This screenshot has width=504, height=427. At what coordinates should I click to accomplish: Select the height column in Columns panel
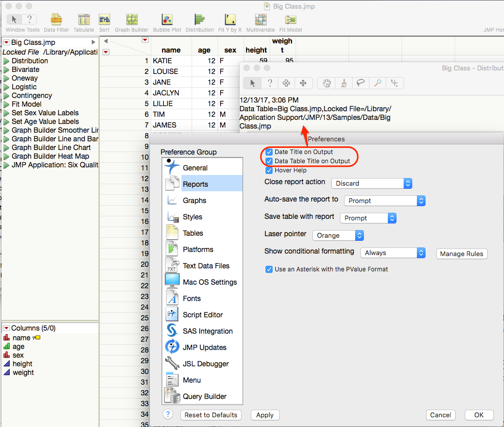pyautogui.click(x=22, y=364)
